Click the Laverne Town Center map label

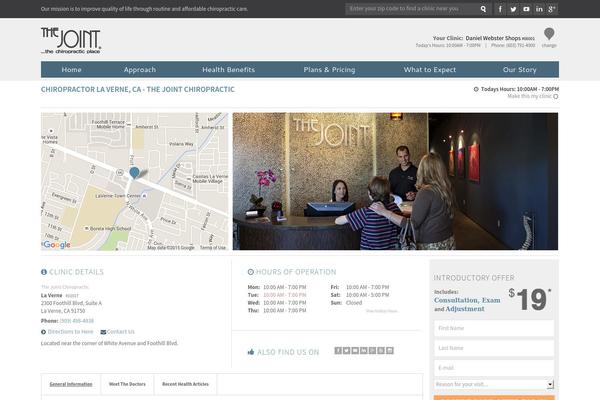tap(118, 196)
